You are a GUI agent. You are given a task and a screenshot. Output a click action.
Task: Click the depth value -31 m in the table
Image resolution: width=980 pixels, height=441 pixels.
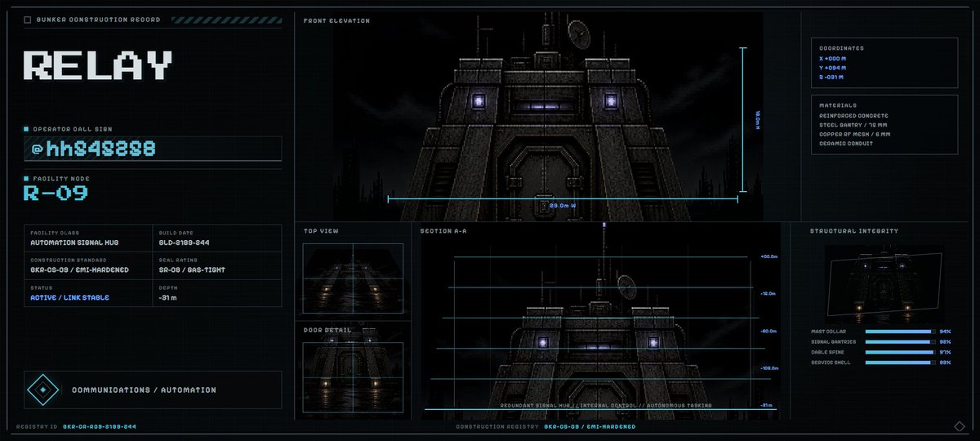click(x=168, y=297)
